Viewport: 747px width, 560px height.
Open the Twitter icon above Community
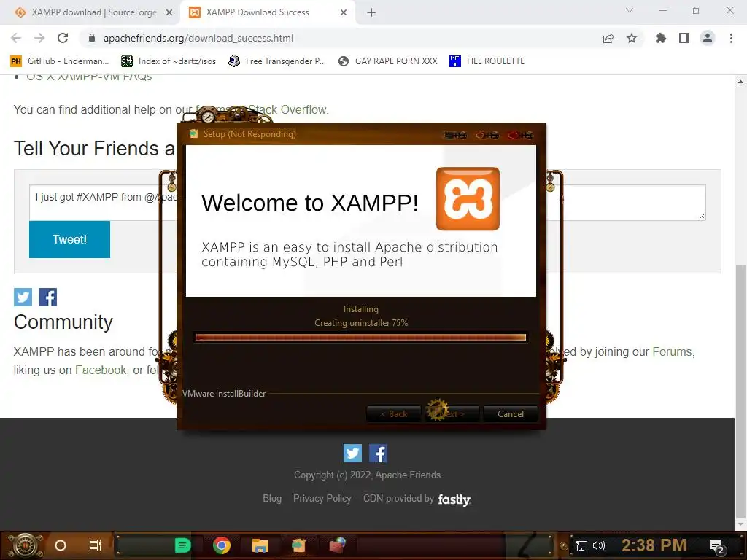click(23, 297)
